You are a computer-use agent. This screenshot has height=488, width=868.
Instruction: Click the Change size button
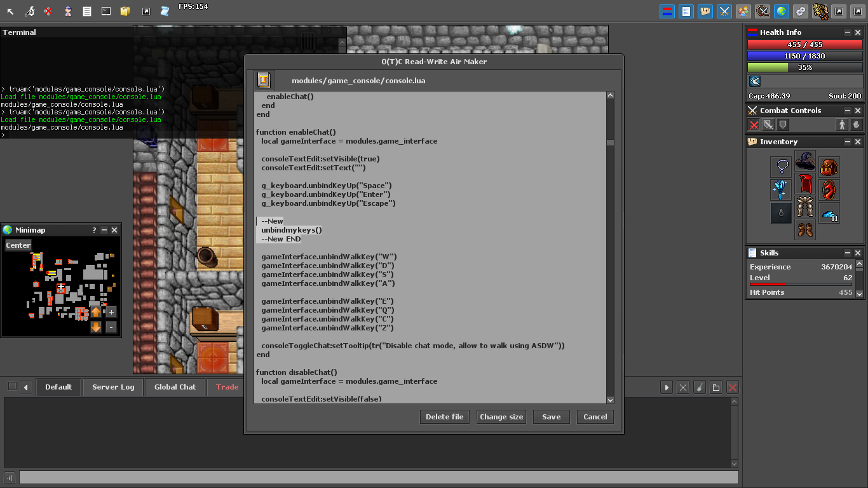pyautogui.click(x=501, y=417)
